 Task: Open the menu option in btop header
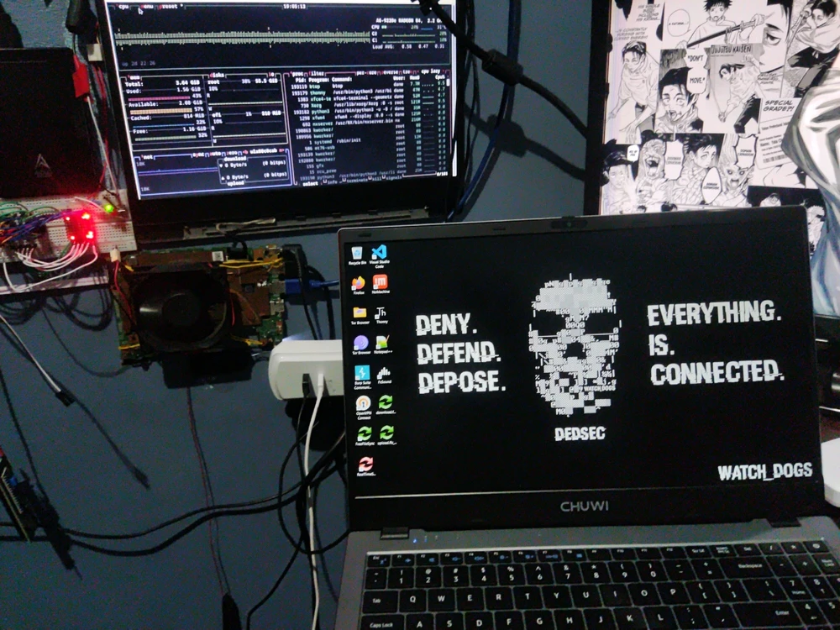tap(146, 7)
